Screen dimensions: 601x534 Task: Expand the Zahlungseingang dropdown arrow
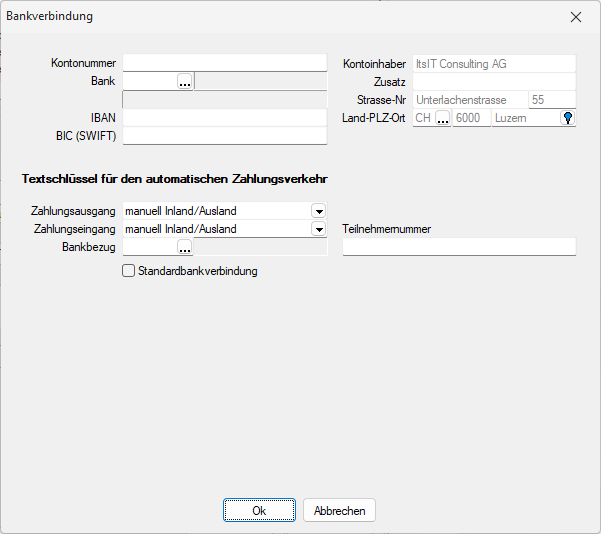318,229
